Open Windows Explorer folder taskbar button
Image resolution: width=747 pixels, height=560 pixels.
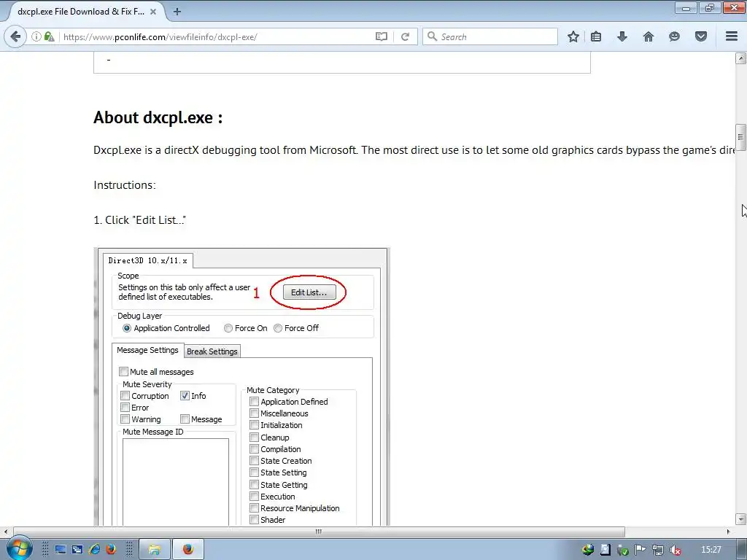(x=155, y=550)
